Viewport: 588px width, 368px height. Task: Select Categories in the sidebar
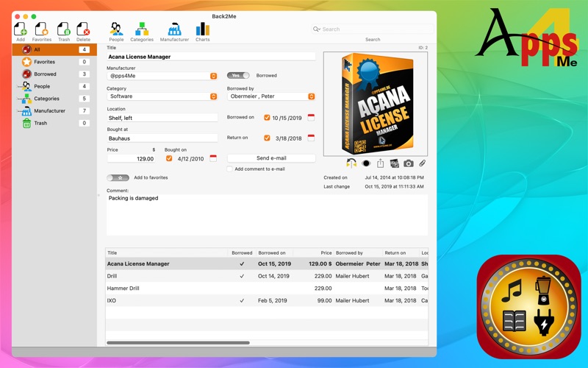click(54, 99)
